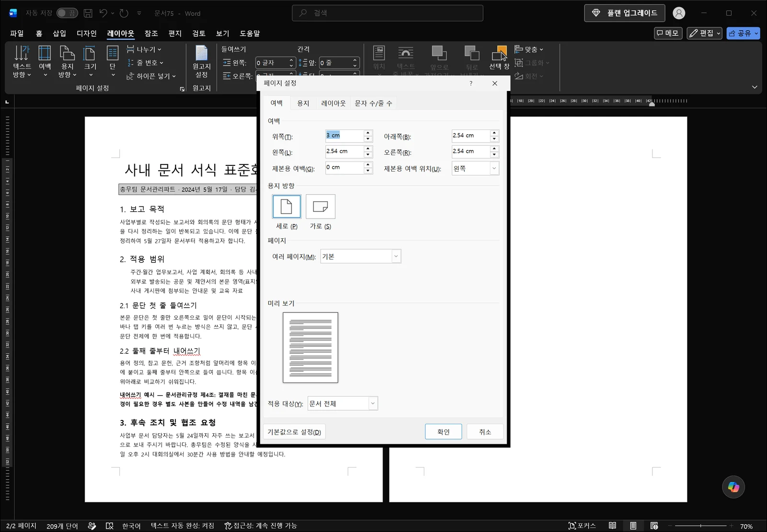This screenshot has height=532, width=767.
Task: Launch Page Setup dialog from ribbon corner
Action: (182, 89)
